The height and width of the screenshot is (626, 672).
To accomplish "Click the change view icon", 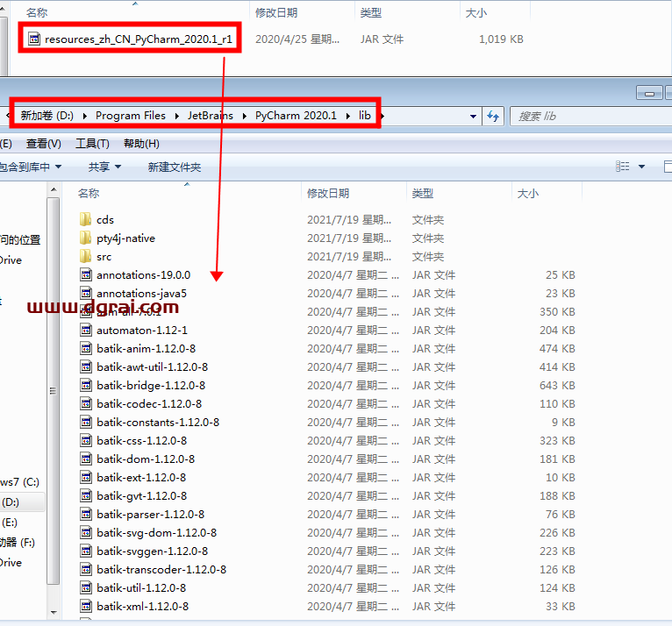I will tap(622, 166).
